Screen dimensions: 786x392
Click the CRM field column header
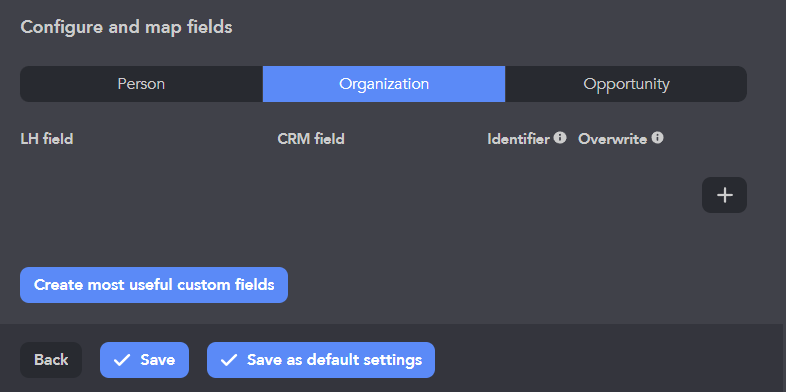point(311,139)
